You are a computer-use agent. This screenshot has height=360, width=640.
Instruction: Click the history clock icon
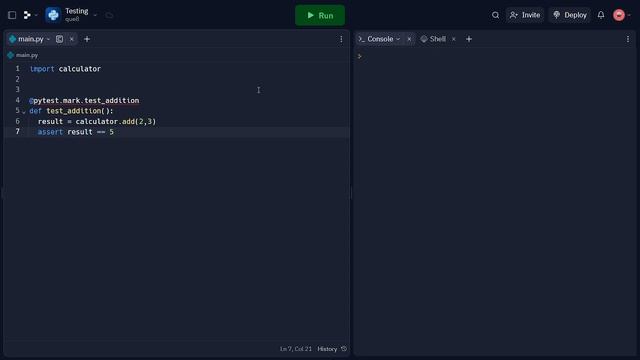[344, 349]
